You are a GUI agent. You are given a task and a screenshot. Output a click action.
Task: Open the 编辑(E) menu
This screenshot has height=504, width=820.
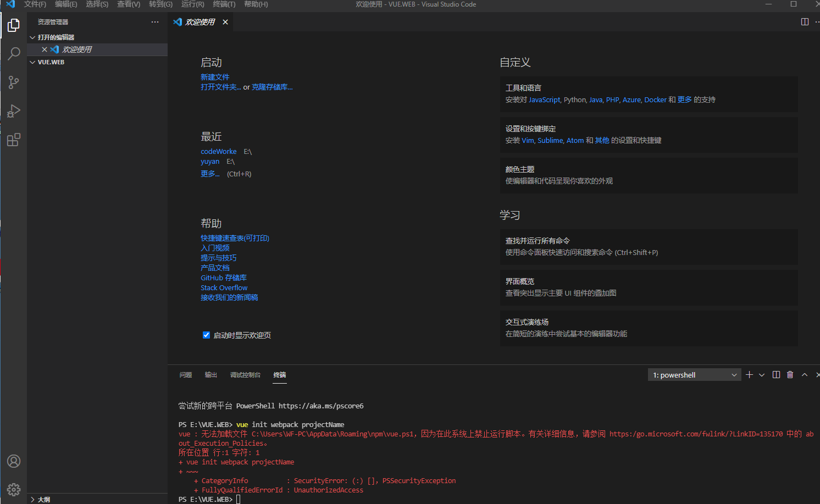[x=66, y=4]
